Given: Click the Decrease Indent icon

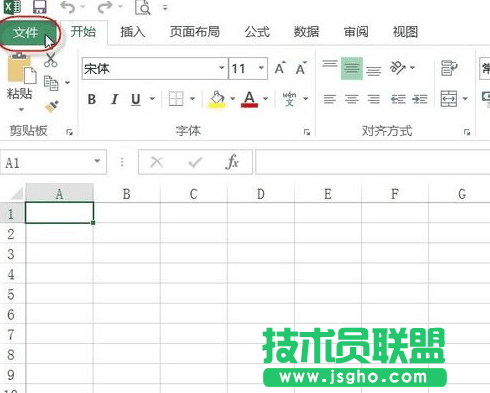Looking at the screenshot, I should (398, 99).
